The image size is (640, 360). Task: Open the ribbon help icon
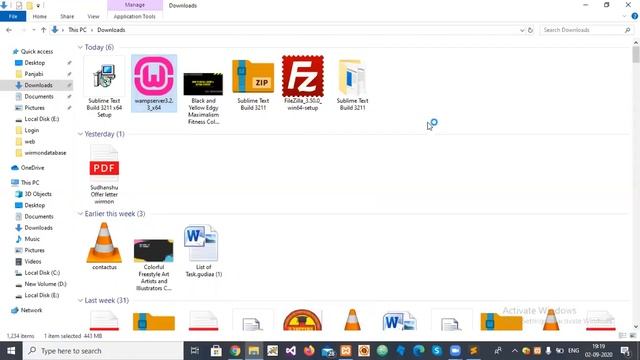(x=635, y=16)
